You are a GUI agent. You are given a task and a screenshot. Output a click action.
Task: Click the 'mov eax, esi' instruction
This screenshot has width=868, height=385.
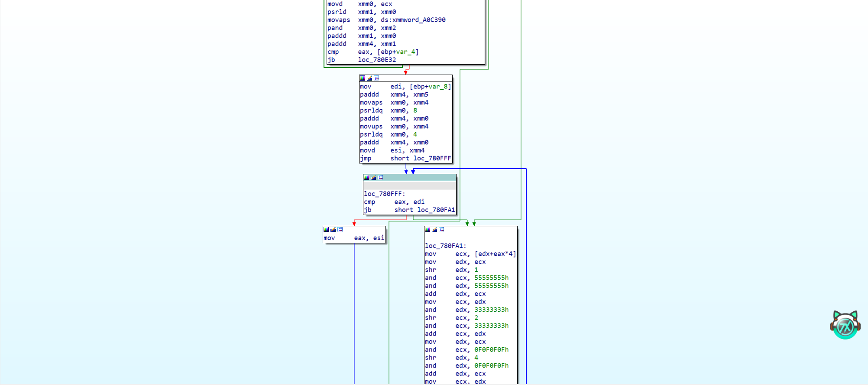(x=354, y=238)
